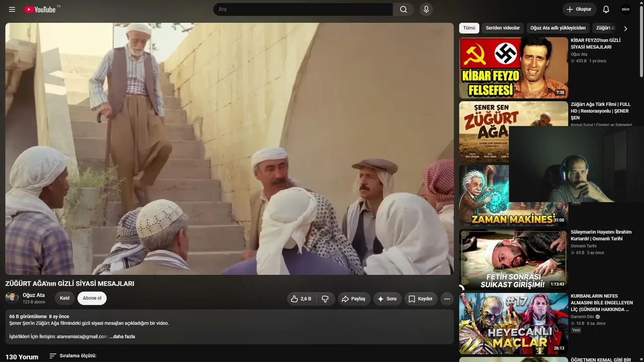Expand description with "...daha fazla"

pyautogui.click(x=122, y=336)
